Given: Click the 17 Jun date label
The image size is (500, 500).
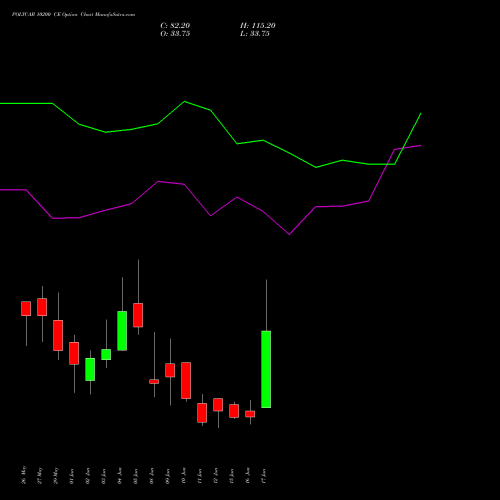Looking at the screenshot, I should (x=264, y=476).
